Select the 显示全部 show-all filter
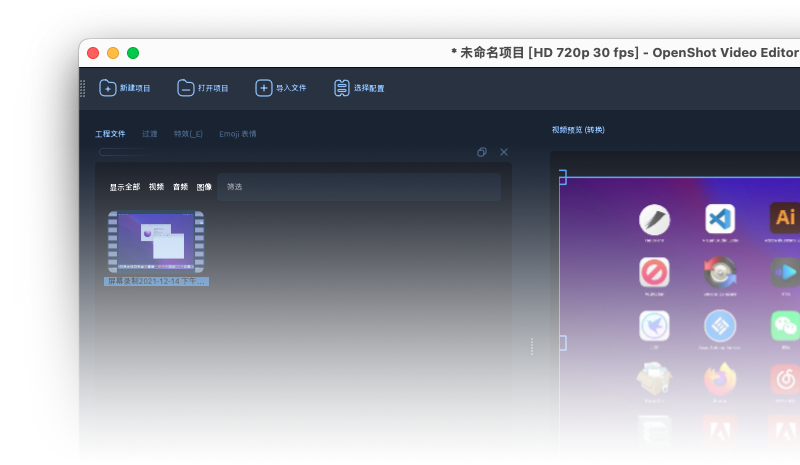This screenshot has width=800, height=465. (125, 187)
